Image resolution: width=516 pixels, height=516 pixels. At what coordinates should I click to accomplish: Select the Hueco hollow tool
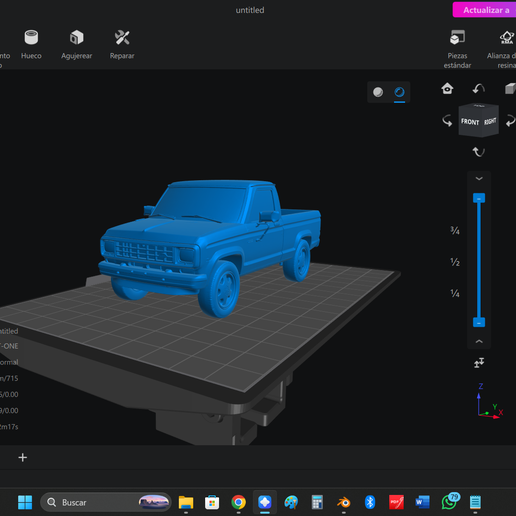pyautogui.click(x=31, y=44)
